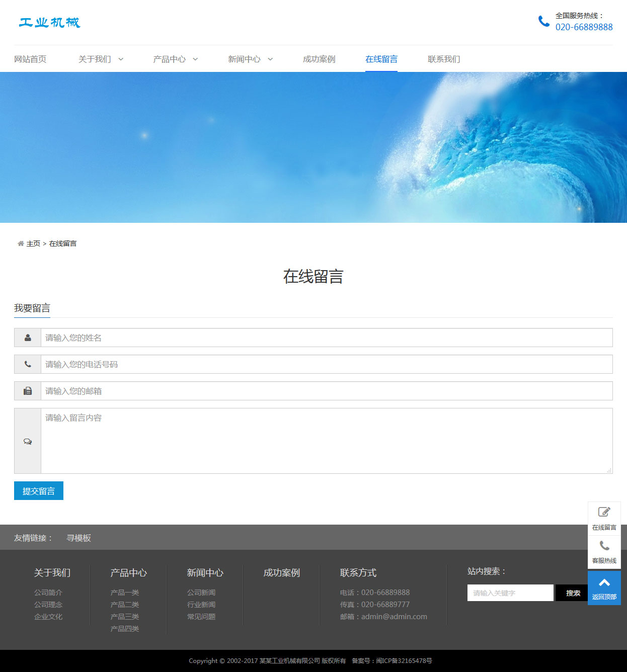Screen dimensions: 627x672
Task: Select 在线留言 navigation tab
Action: 381,59
